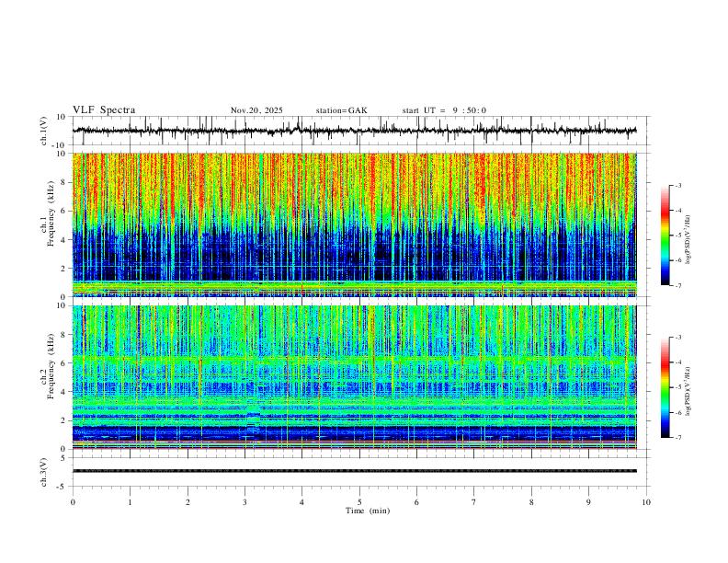The height and width of the screenshot is (563, 728).
Task: Click the ch.1 upper color scale bar
Action: 665,236
